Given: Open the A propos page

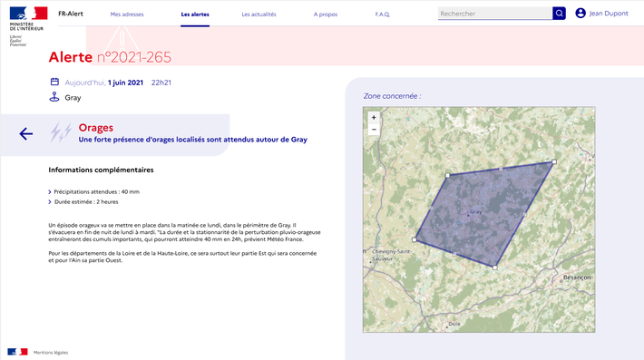Looking at the screenshot, I should point(326,15).
